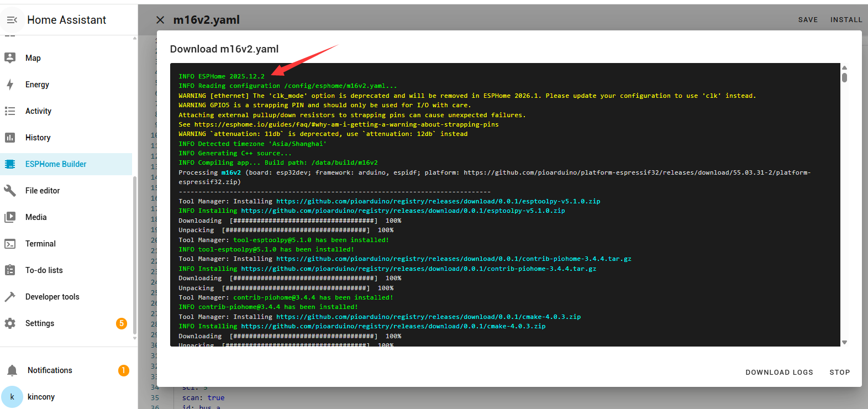
Task: Stop the running compile process
Action: [x=839, y=373]
